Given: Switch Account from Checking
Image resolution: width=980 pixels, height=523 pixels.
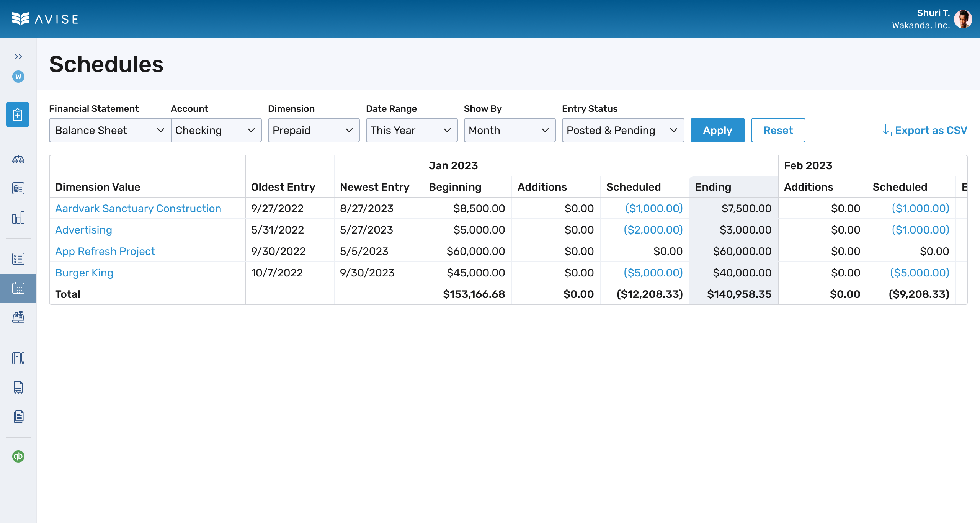Looking at the screenshot, I should click(216, 130).
